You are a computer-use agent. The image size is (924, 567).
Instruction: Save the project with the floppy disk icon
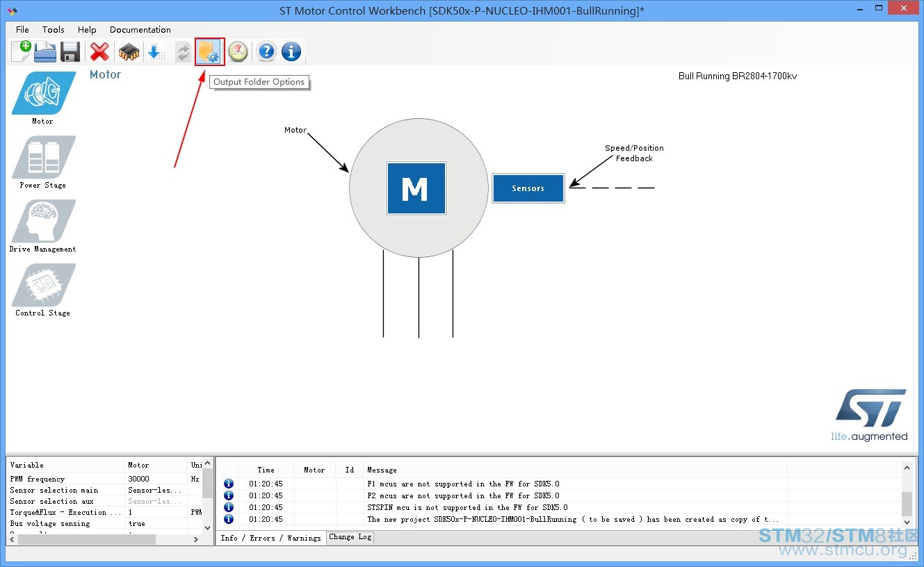pos(70,52)
